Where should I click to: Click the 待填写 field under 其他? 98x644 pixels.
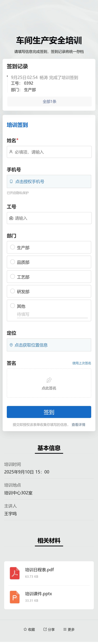[x=49, y=314]
